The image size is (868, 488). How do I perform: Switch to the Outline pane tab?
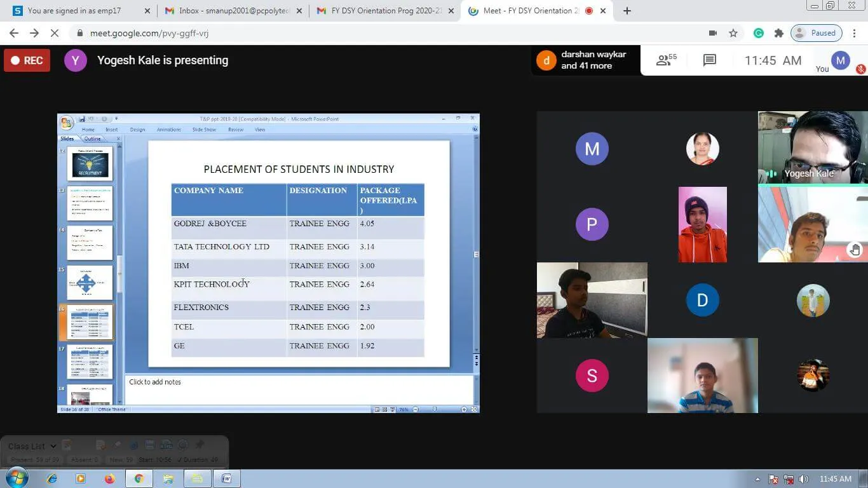tap(92, 139)
